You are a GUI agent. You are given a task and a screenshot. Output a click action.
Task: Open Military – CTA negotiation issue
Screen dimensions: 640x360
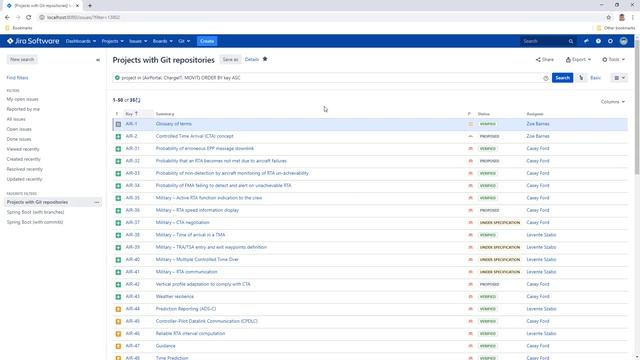(x=182, y=223)
